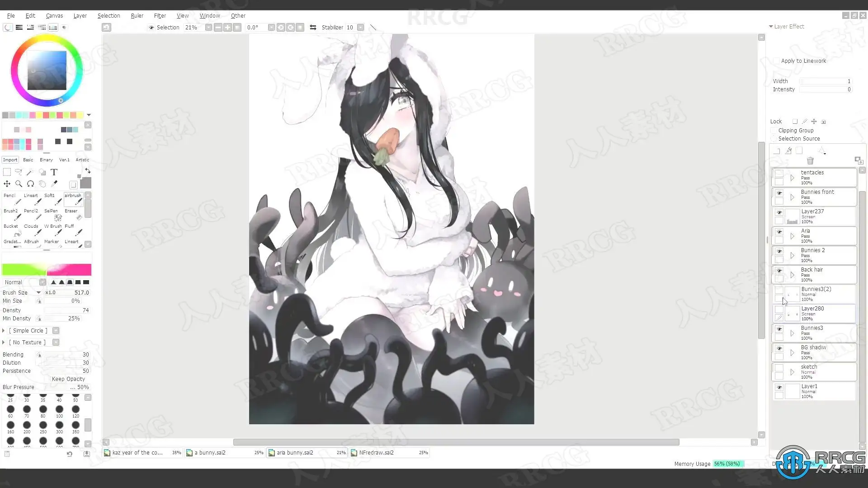Select the Magic Wand tool

(30, 172)
